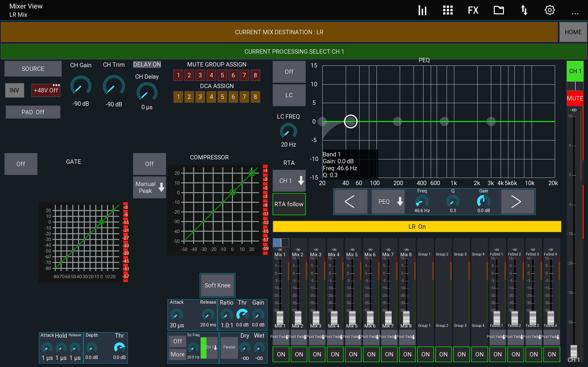Toggle the +48V phantom power button
Image resolution: width=588 pixels, height=367 pixels.
(x=46, y=90)
